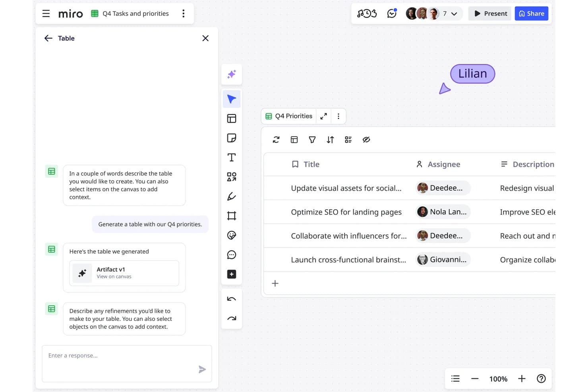Select the sticky note tool
This screenshot has width=588, height=392.
coord(232,138)
